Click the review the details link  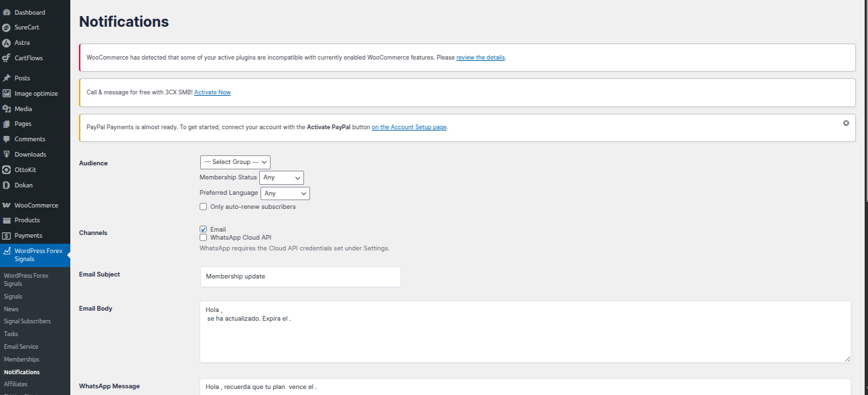tap(480, 58)
